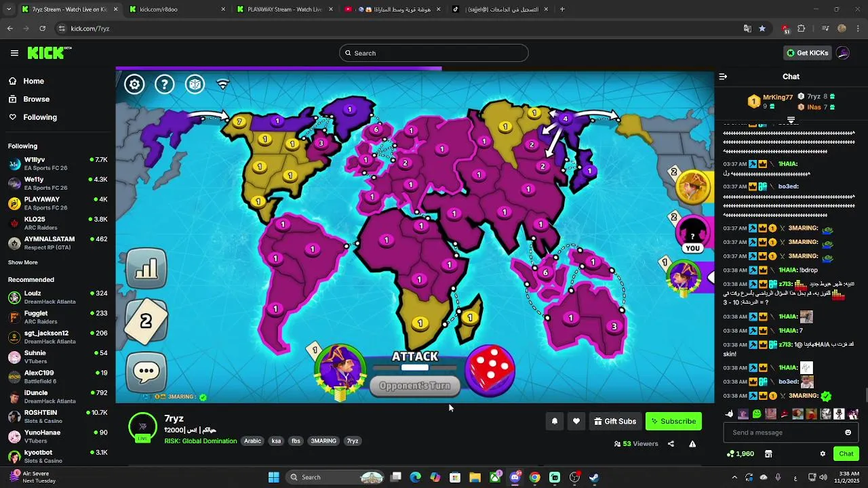Report stream with warning icon
This screenshot has height=488, width=868.
click(x=692, y=444)
